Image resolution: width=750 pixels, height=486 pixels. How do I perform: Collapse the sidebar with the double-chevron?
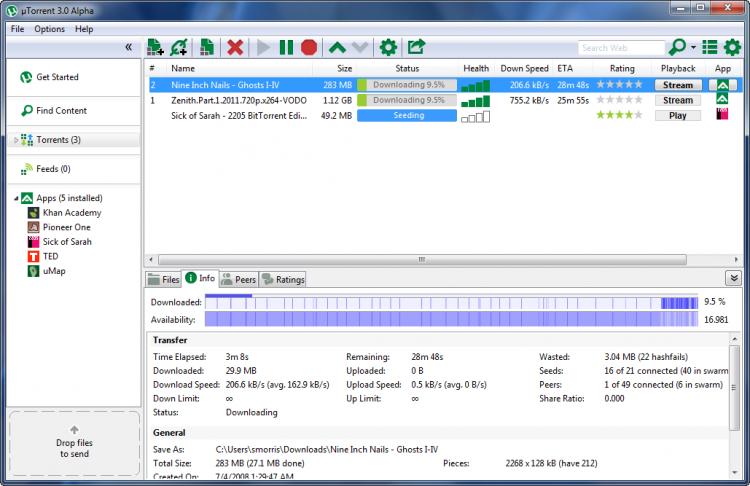point(129,47)
